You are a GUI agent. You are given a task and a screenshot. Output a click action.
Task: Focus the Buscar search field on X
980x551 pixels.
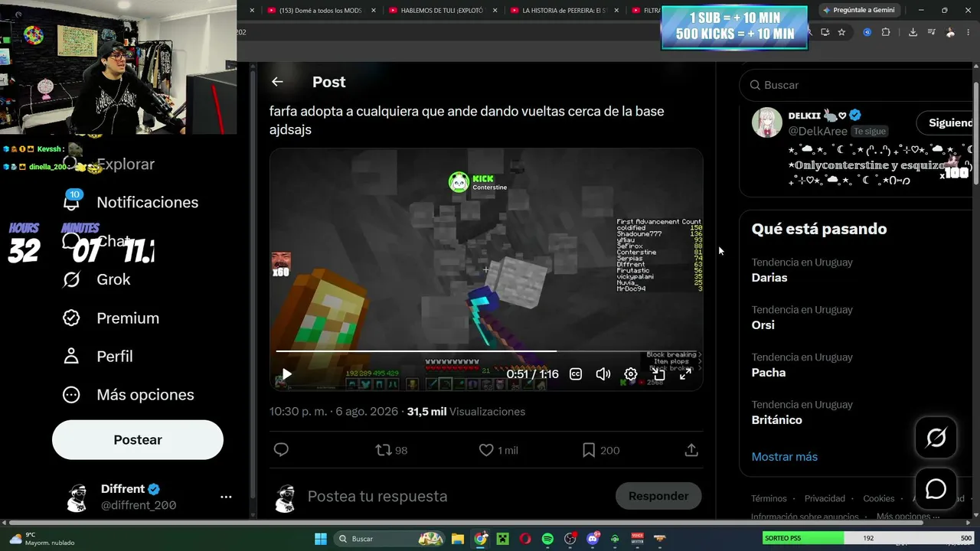[x=856, y=85]
